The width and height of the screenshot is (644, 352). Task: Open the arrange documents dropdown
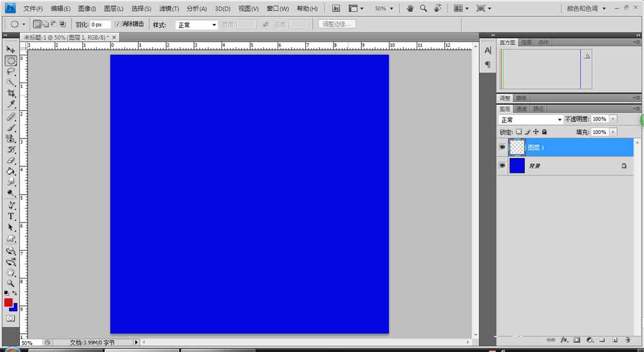(461, 8)
